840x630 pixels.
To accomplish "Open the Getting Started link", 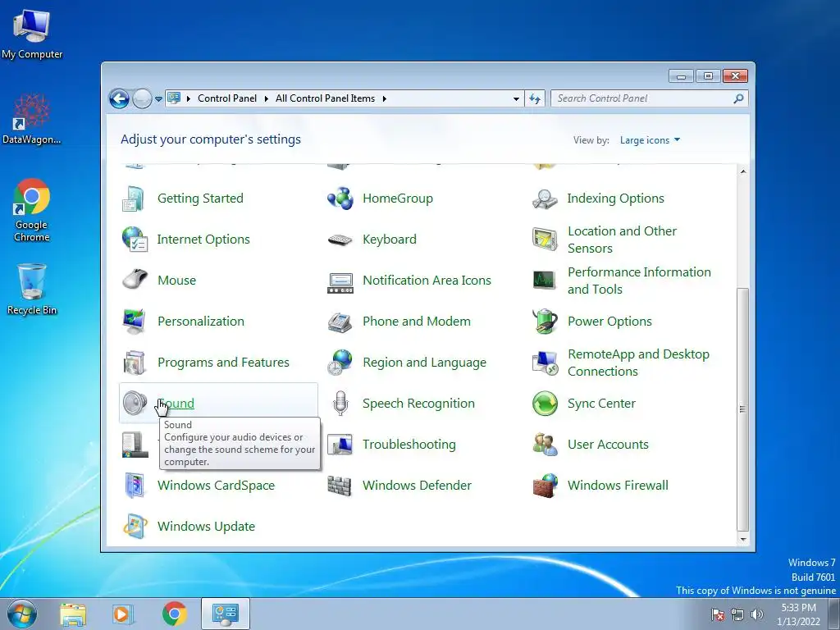I will (x=200, y=199).
